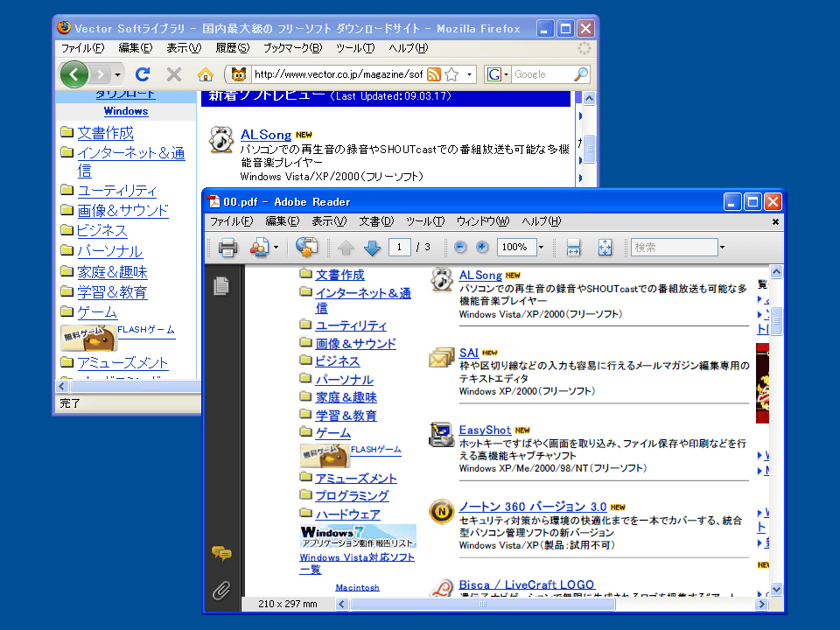Screen dimensions: 840x630
Task: Open ウィンドウ menu in Adobe Reader
Action: pos(483,221)
